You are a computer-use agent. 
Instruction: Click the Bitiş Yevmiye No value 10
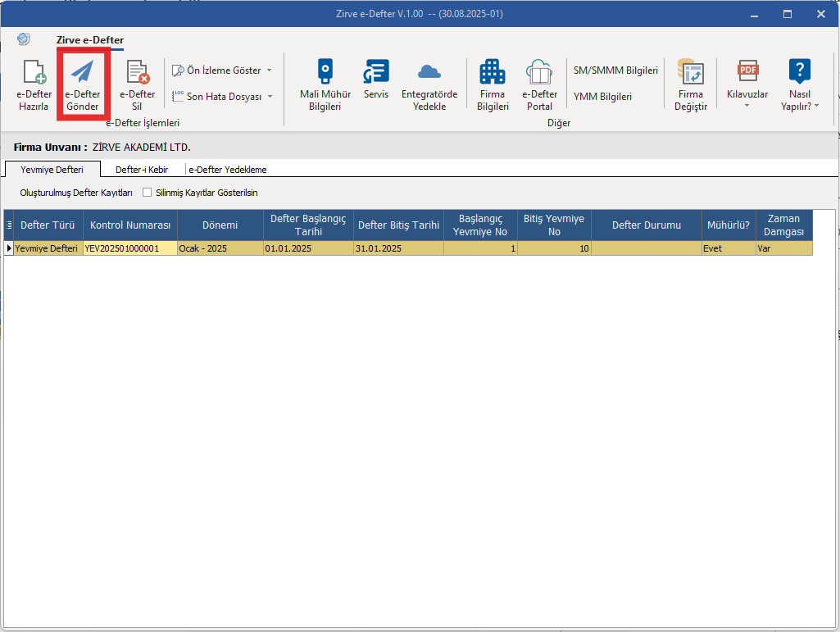[554, 248]
